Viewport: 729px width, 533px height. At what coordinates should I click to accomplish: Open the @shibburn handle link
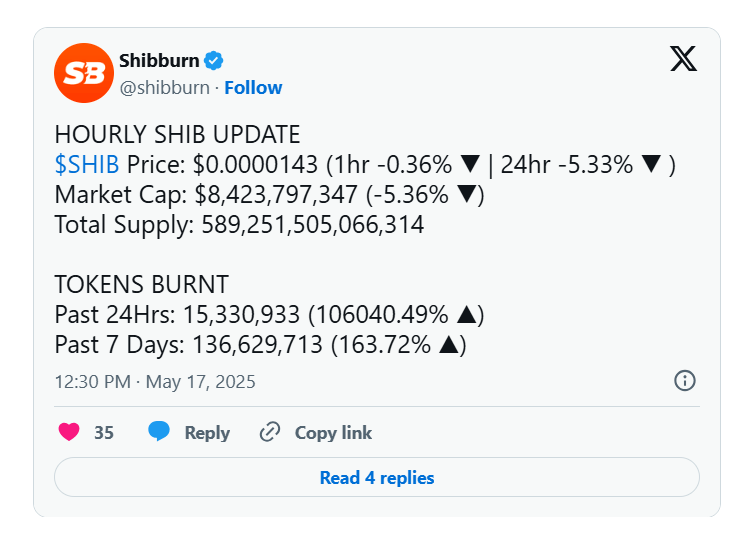tap(165, 88)
